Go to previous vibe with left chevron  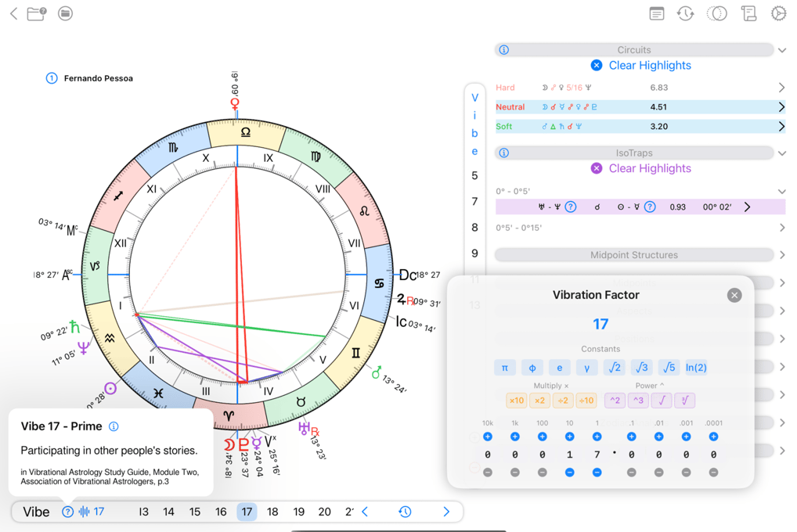point(365,512)
